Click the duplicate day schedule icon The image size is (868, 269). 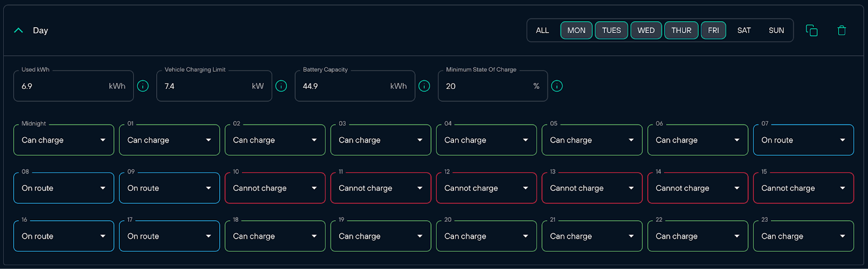812,30
